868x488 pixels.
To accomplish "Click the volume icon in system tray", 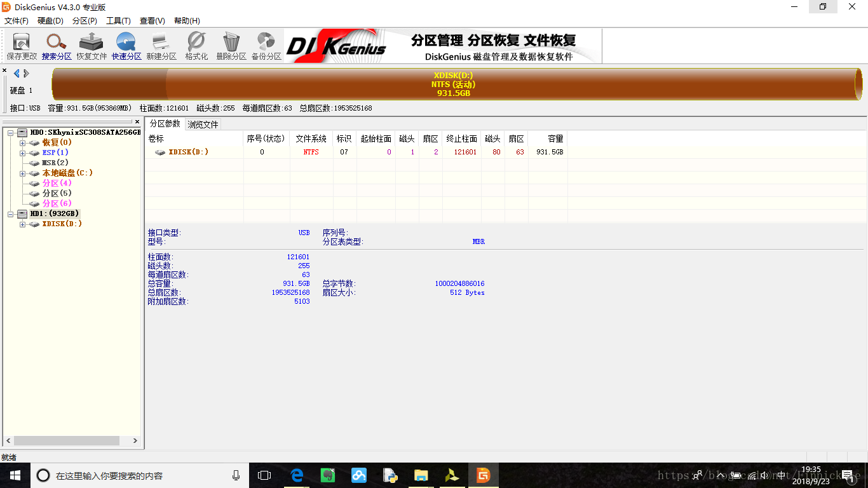I will point(765,475).
